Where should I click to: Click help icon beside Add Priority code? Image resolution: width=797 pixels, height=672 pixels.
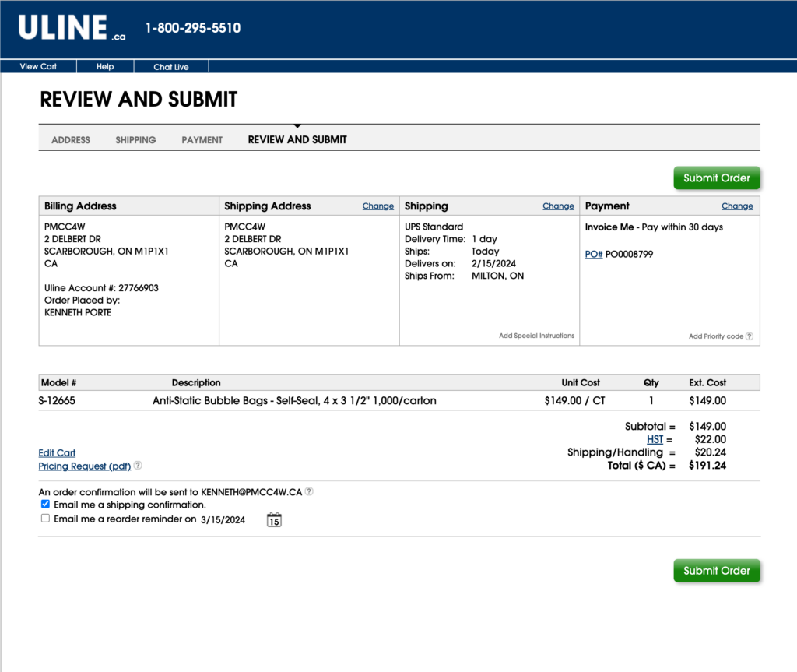pos(750,336)
